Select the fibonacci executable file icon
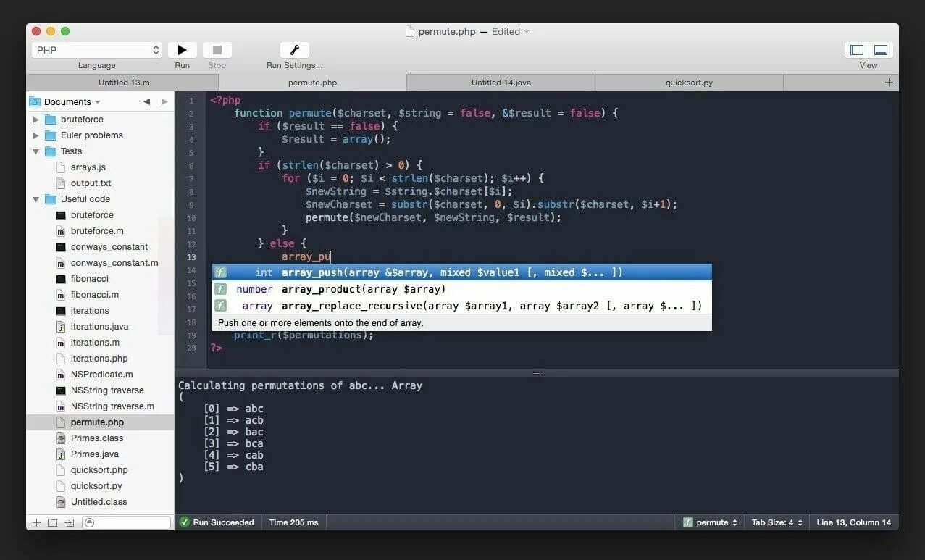This screenshot has height=560, width=925. [x=61, y=279]
